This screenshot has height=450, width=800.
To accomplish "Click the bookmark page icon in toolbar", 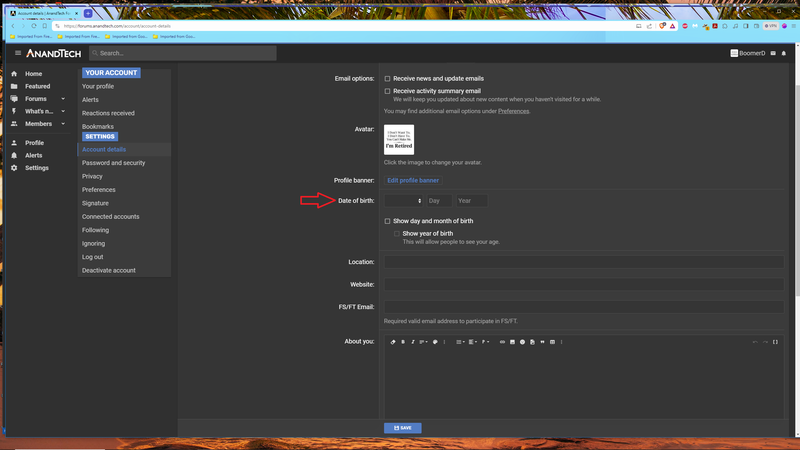I will (x=45, y=26).
